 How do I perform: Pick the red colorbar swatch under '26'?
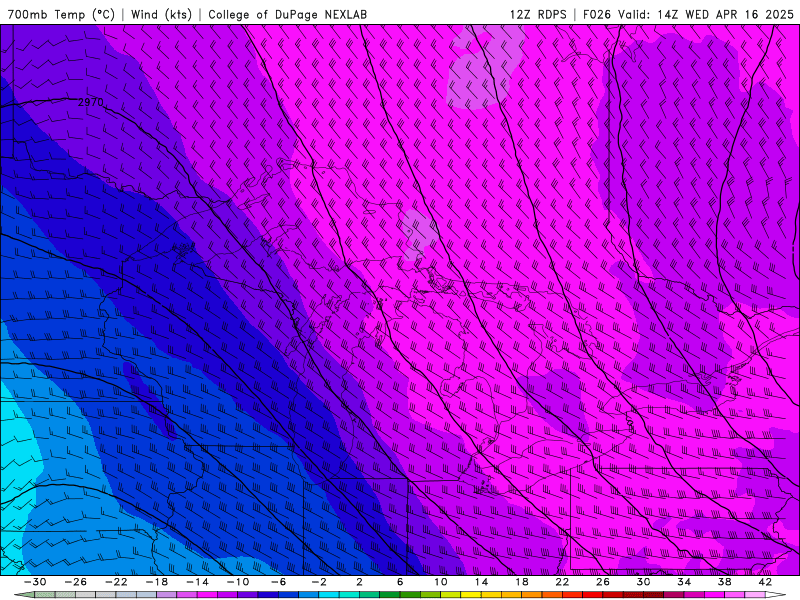coord(592,595)
